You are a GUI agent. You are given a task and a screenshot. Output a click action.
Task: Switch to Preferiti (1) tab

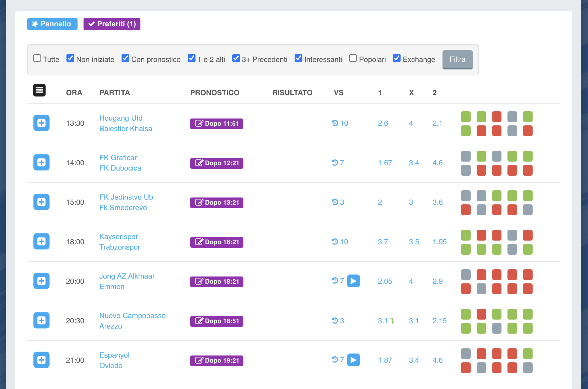pyautogui.click(x=112, y=24)
